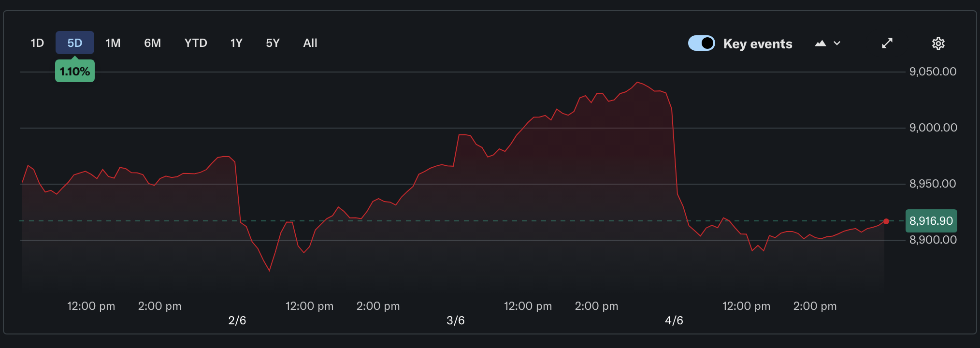Click the 8,900.00 axis label

933,240
